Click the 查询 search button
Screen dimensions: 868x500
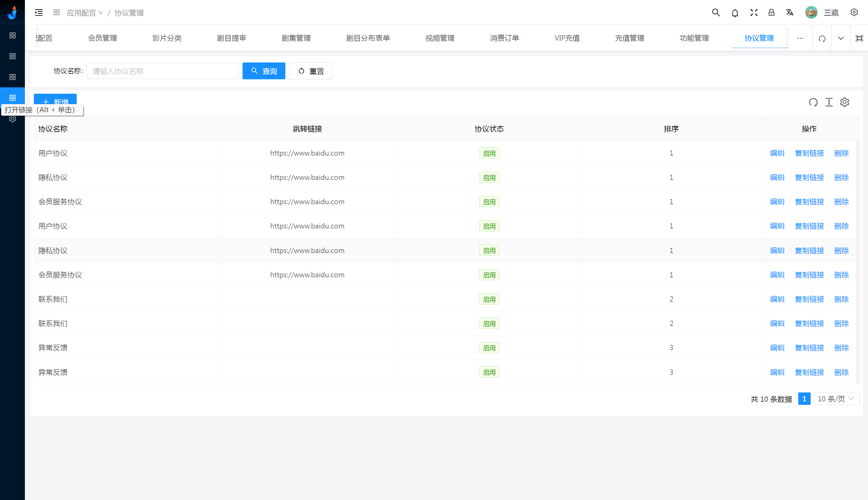pos(264,71)
